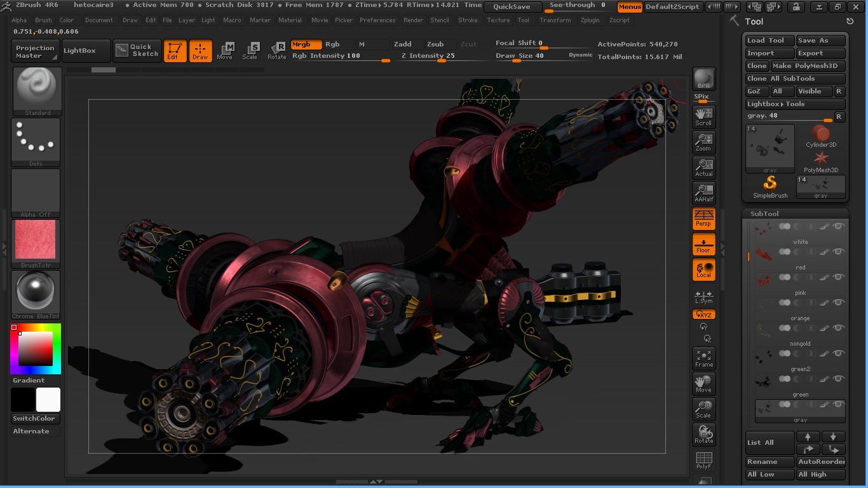
Task: Click the Rgb Intensity slider
Action: tap(341, 57)
